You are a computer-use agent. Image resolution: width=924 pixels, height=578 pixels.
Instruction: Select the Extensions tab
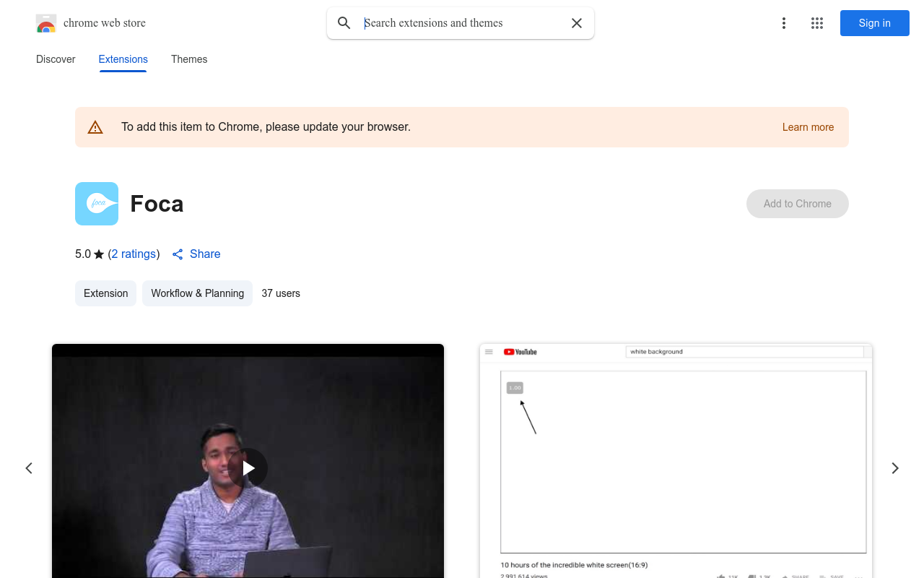123,59
